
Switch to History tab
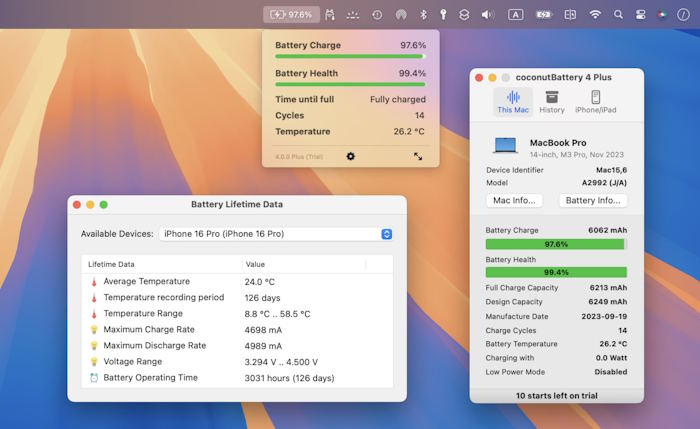pyautogui.click(x=552, y=102)
